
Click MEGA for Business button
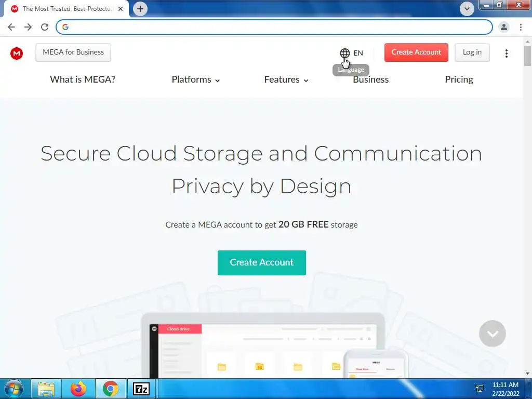click(x=73, y=52)
